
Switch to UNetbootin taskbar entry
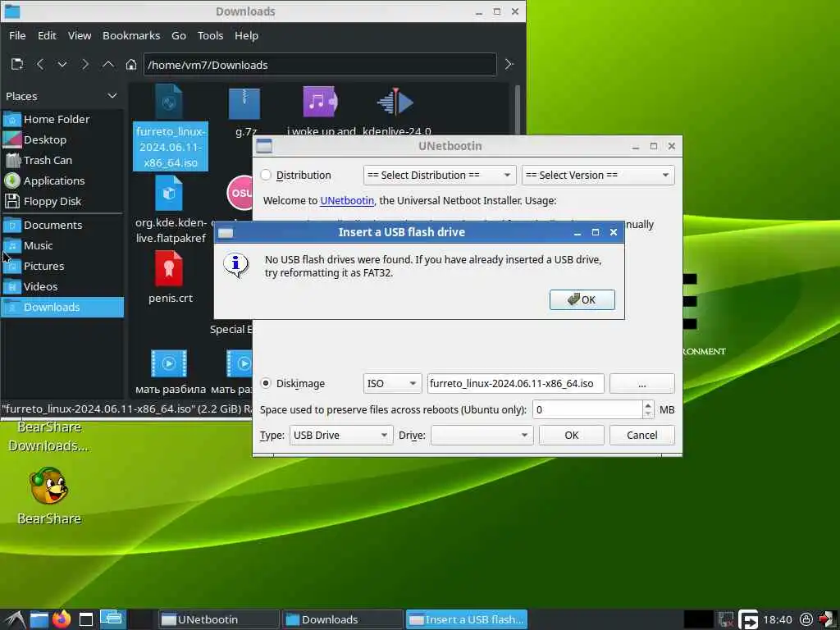(219, 620)
